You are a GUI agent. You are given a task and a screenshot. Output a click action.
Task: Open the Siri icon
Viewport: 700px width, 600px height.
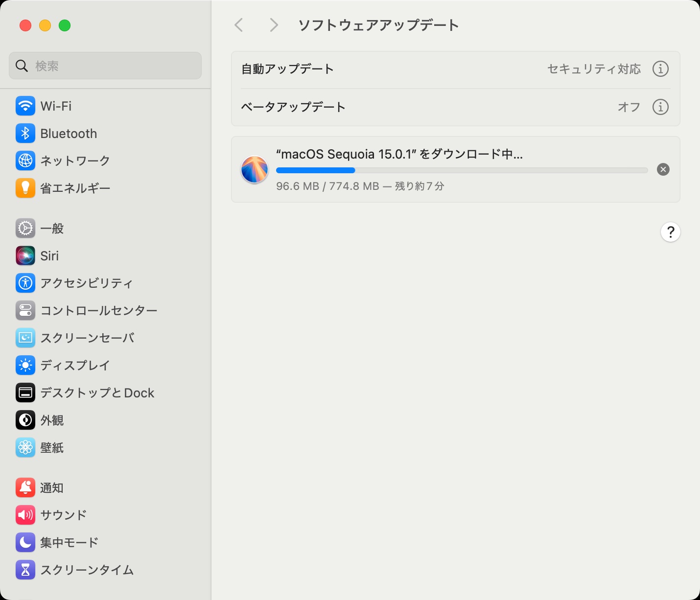click(x=25, y=255)
